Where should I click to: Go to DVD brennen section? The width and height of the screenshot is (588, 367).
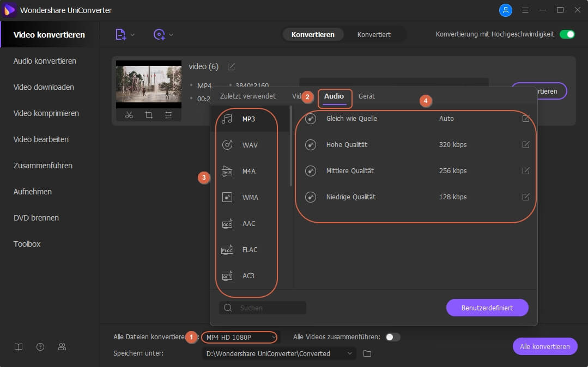(36, 218)
